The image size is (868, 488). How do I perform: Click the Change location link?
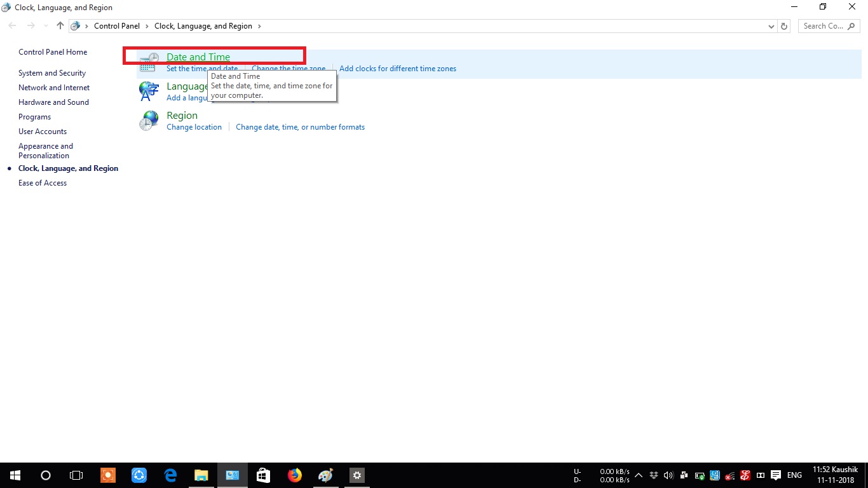pos(194,127)
